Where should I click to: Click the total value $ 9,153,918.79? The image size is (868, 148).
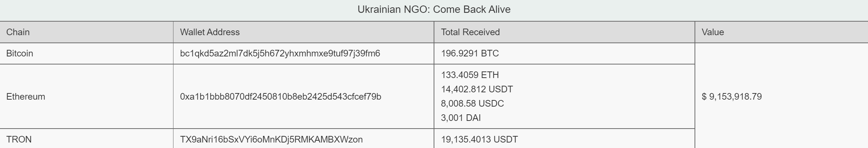coord(732,97)
